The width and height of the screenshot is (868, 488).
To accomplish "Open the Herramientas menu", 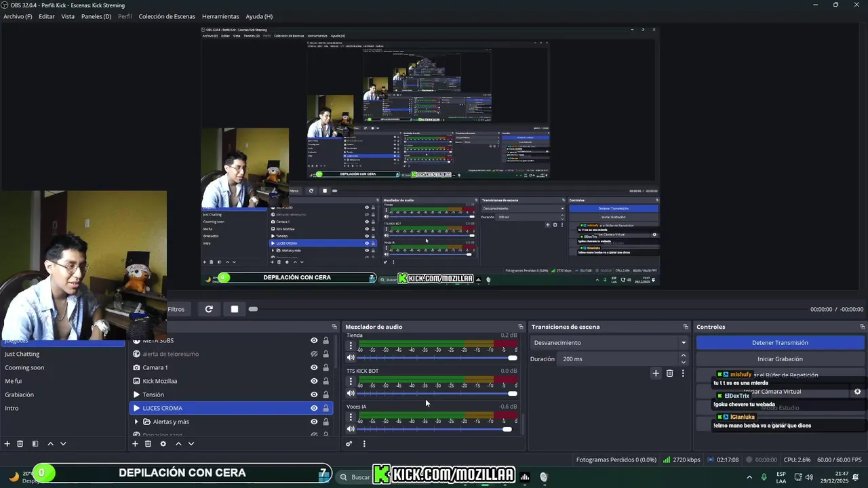I will click(x=220, y=16).
